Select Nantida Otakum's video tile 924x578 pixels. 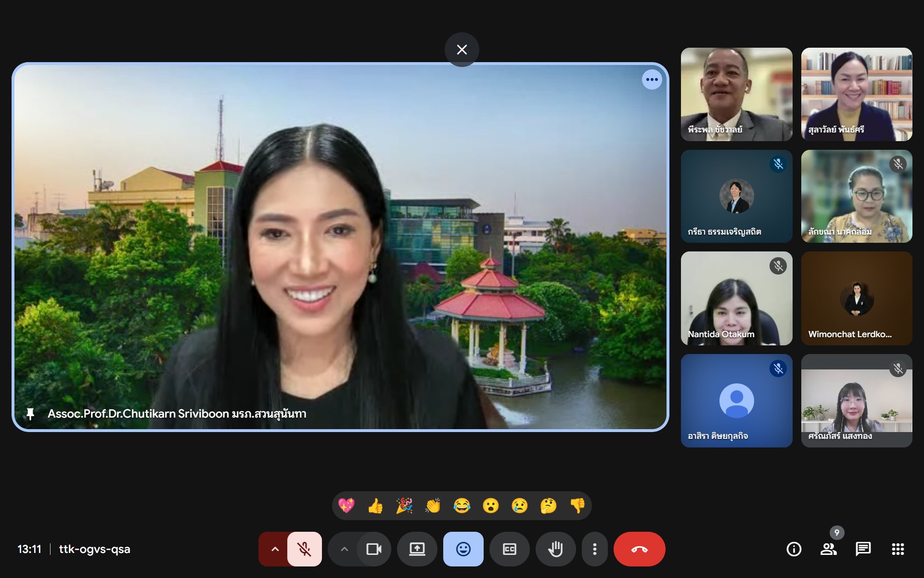click(736, 299)
